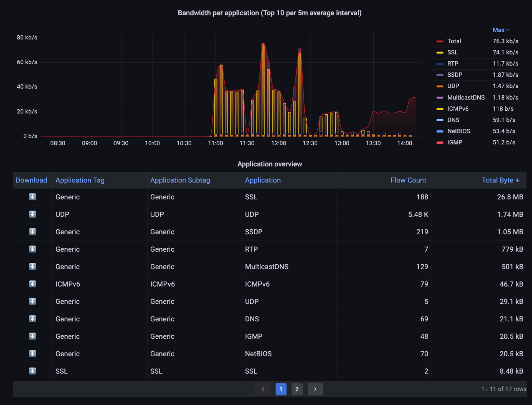Click the Total Byte sort arrow

518,180
